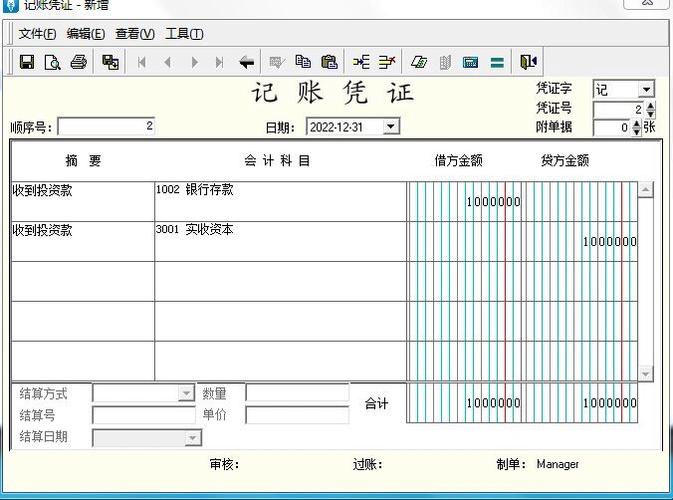Click the 贷方金额 column header
Screen dimensions: 673x500
[x=565, y=161]
